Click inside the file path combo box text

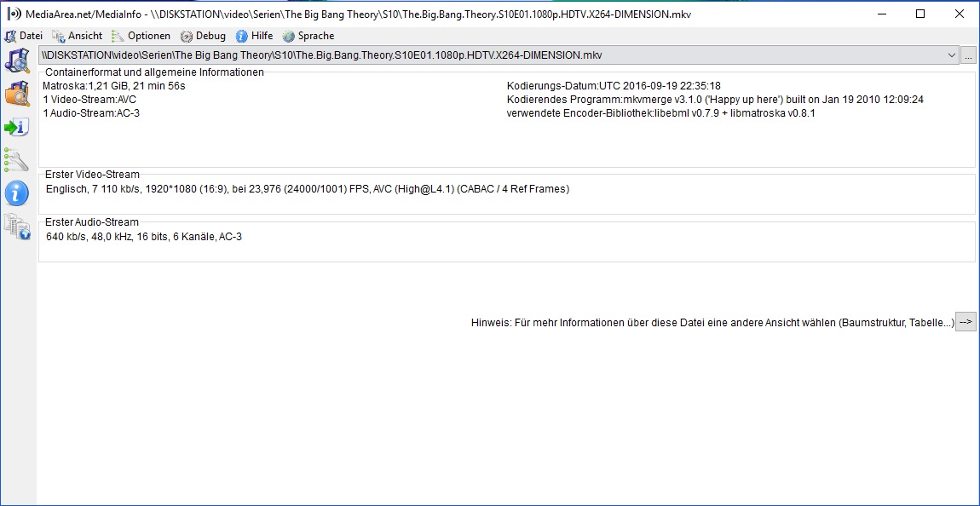341,55
